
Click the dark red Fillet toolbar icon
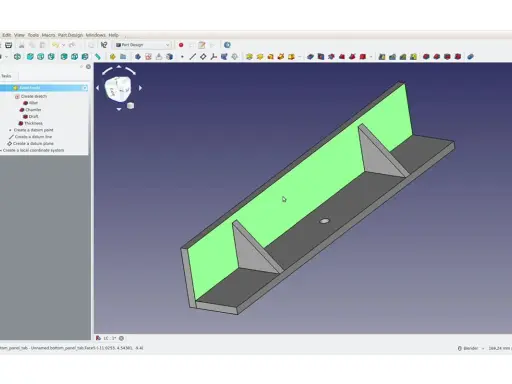426,57
